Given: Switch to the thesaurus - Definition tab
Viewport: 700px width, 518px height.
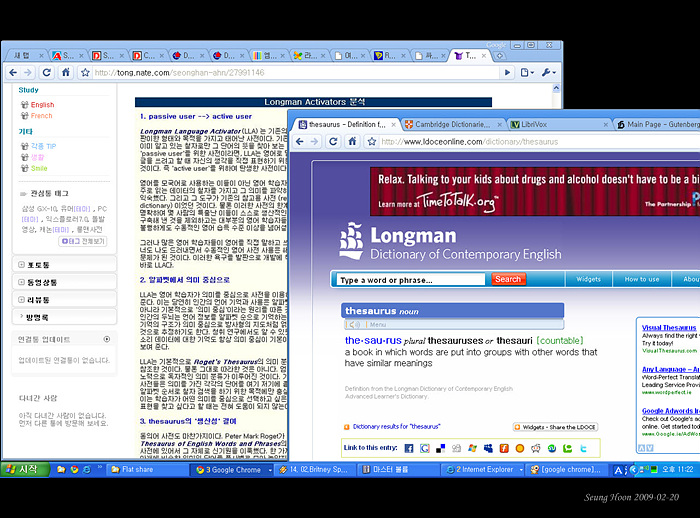Looking at the screenshot, I should coord(347,125).
